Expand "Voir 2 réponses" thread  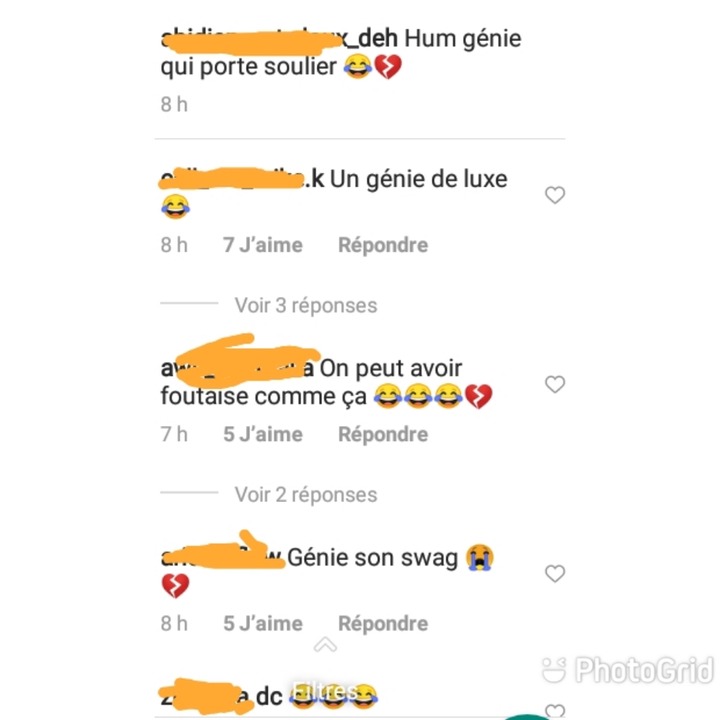pos(306,495)
